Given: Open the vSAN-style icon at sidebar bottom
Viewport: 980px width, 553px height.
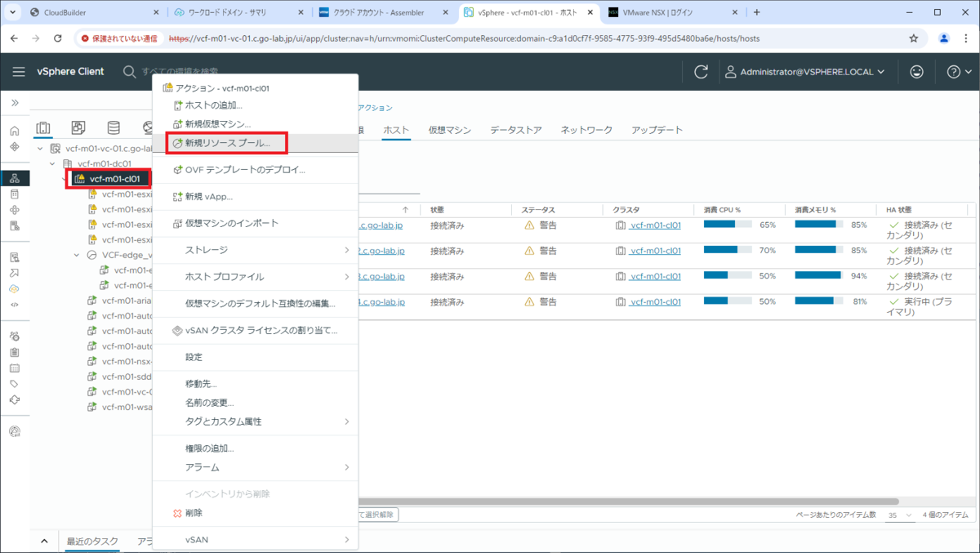Looking at the screenshot, I should [15, 431].
